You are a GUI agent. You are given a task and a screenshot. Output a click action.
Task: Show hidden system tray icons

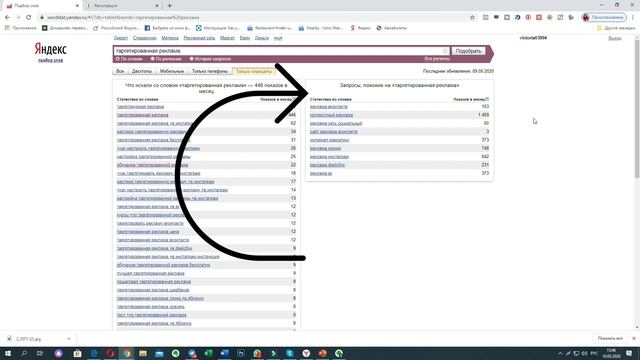560,353
